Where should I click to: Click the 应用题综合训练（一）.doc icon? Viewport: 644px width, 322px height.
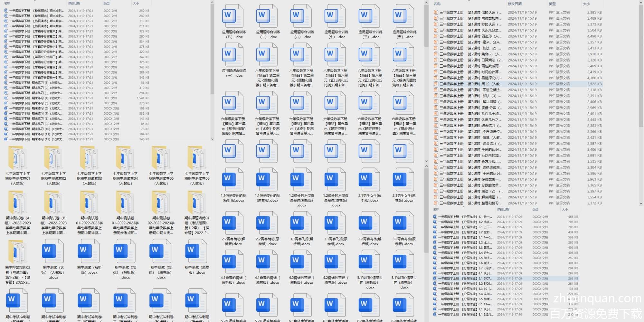tap(232, 55)
